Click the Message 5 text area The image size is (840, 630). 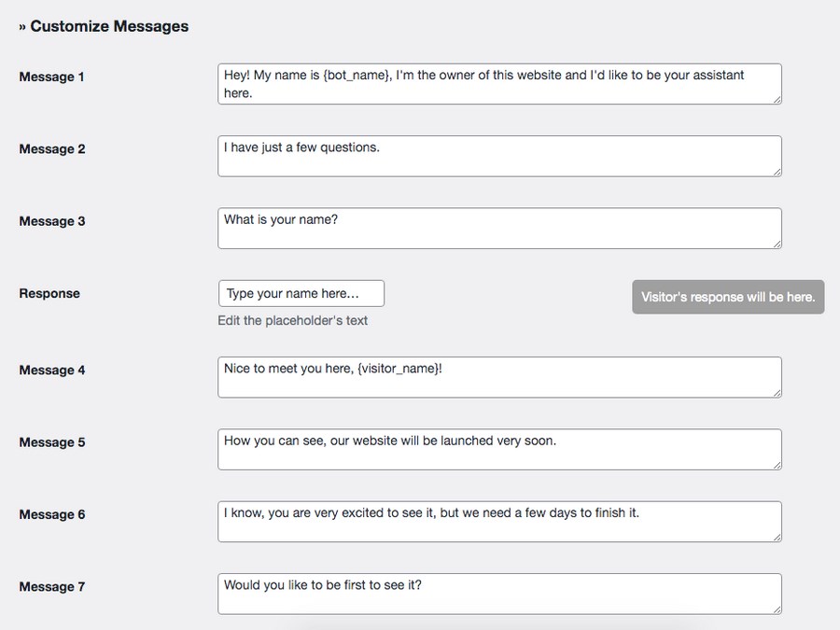click(499, 450)
